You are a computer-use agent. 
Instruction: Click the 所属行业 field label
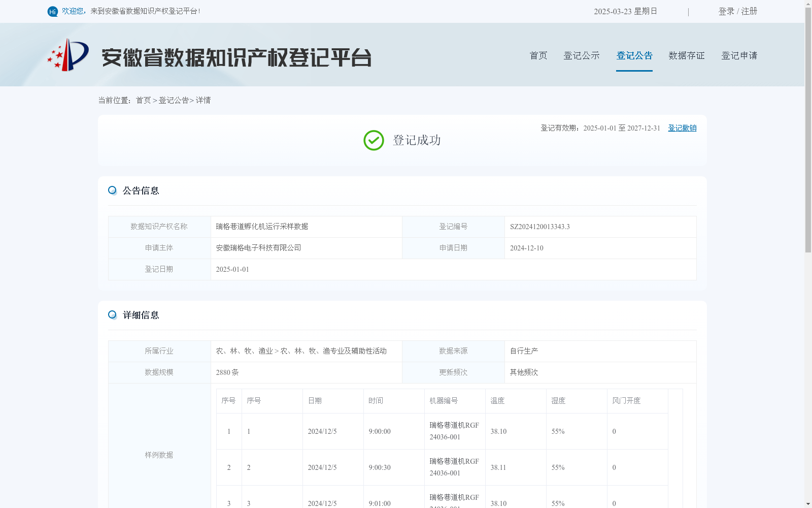(x=159, y=351)
